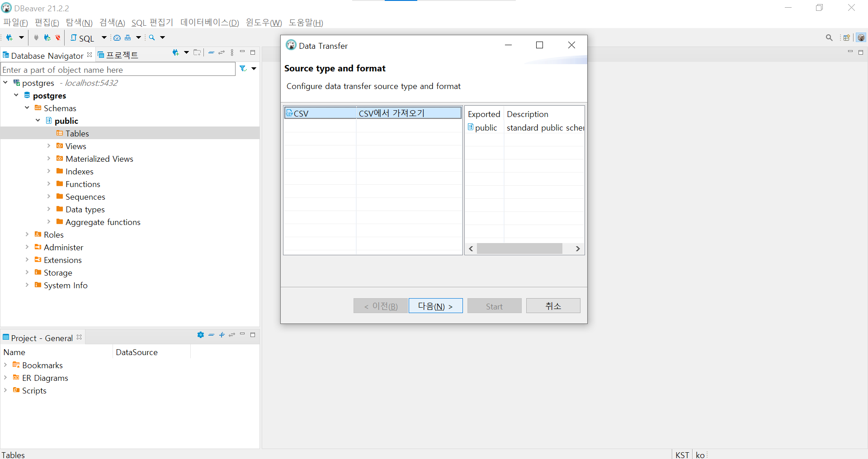The height and width of the screenshot is (459, 868).
Task: Click the Open Perspective icon at the top right
Action: pyautogui.click(x=846, y=37)
